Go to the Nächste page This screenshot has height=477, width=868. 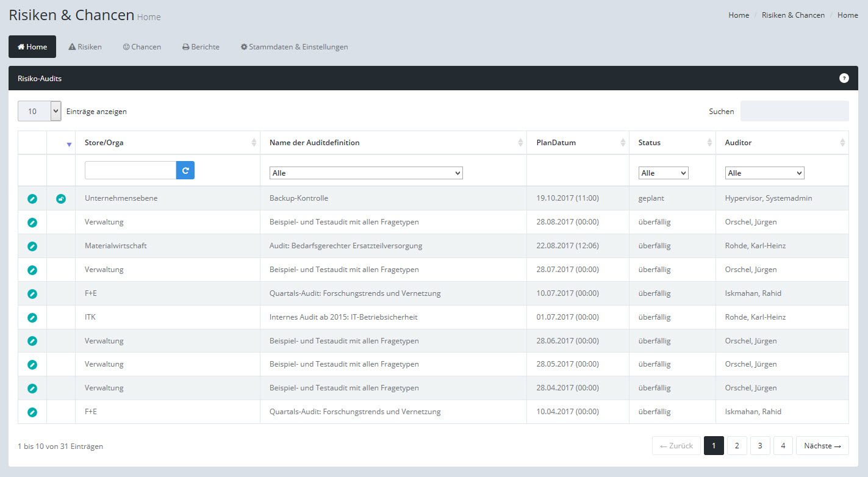click(x=822, y=446)
